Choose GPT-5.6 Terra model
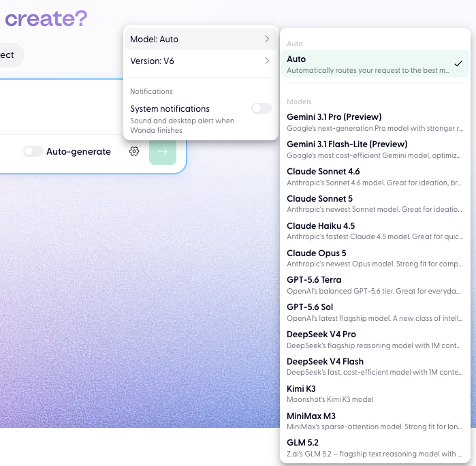476x466 pixels. coord(375,285)
